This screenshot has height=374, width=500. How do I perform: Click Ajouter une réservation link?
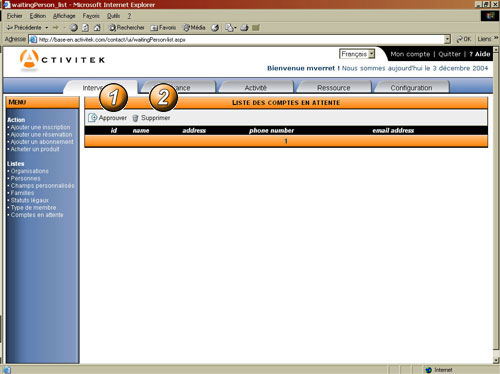click(41, 135)
